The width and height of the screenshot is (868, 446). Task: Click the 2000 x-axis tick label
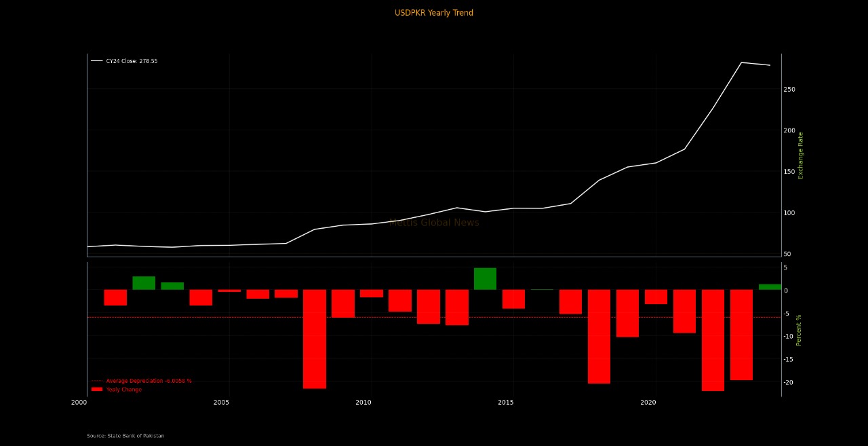[x=79, y=403]
